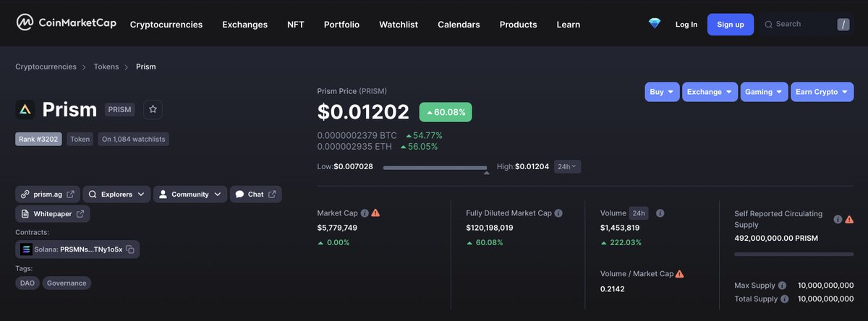868x321 pixels.
Task: Click the PRISM ticker badge beside the name
Action: (x=119, y=109)
